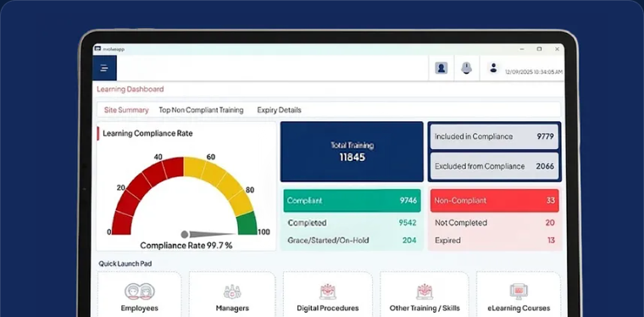Click the Excluded from Compliance card
The width and height of the screenshot is (644, 317).
494,166
